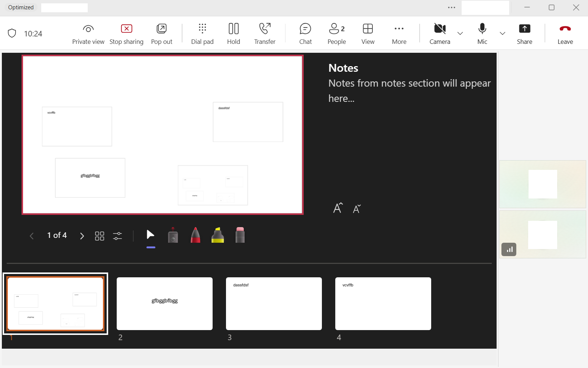Screen dimensions: 588x368
Task: Click the Optimized label
Action: click(x=21, y=7)
